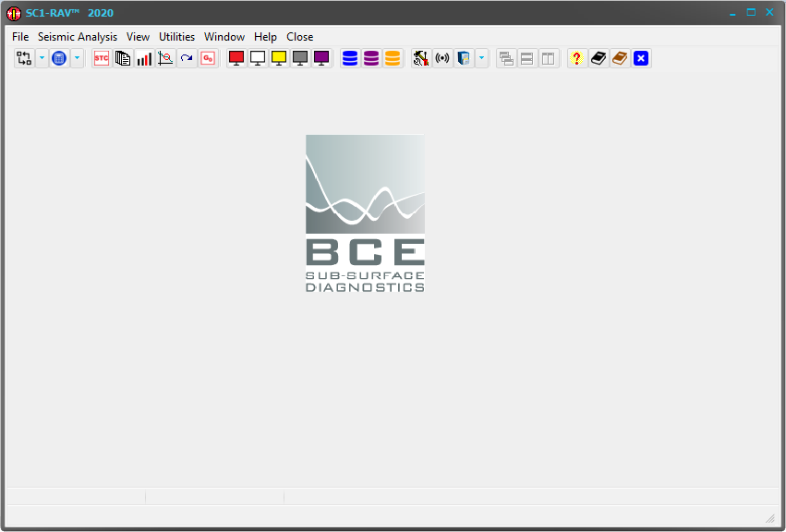Image resolution: width=786 pixels, height=532 pixels.
Task: Open the Window menu
Action: pos(224,37)
